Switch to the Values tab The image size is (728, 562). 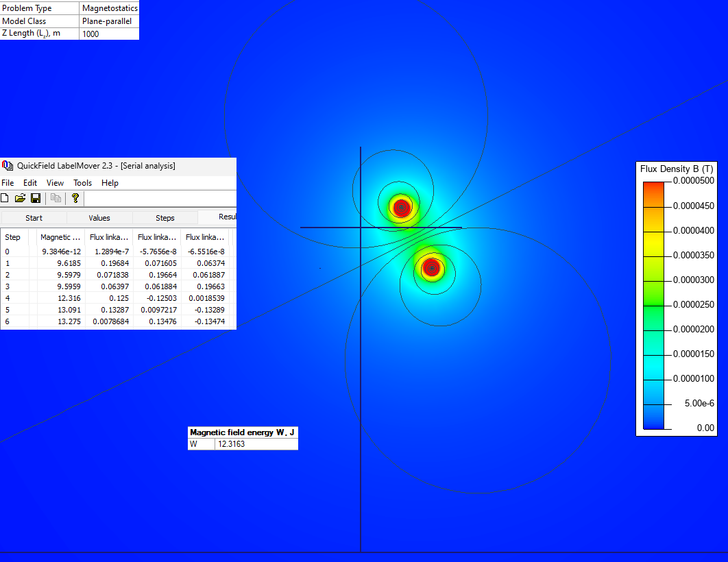tap(99, 218)
